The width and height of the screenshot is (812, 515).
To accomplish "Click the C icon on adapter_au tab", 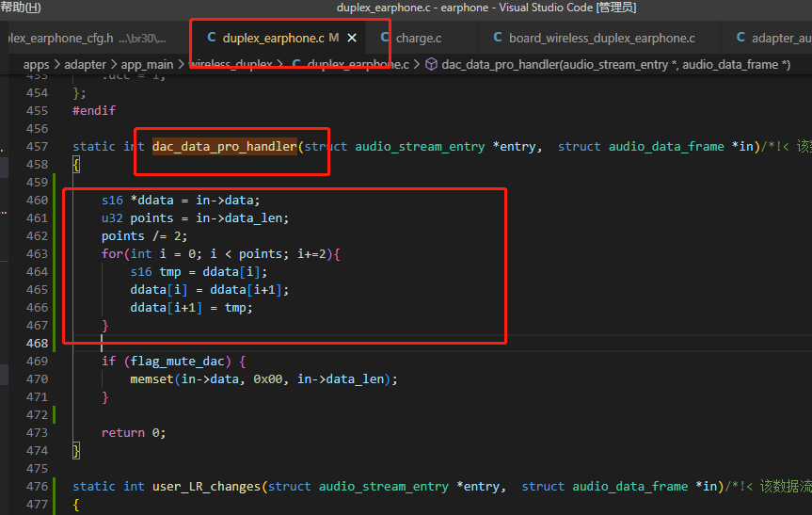I will pos(740,38).
